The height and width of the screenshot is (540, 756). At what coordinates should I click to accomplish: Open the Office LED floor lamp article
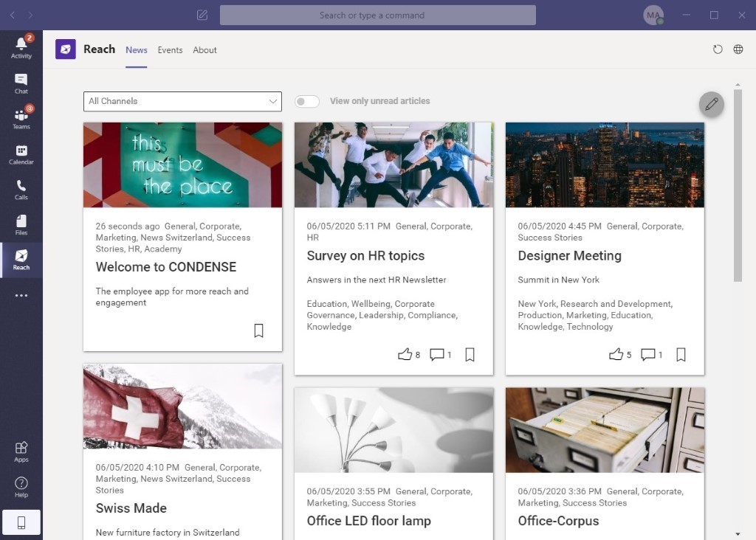(x=369, y=521)
